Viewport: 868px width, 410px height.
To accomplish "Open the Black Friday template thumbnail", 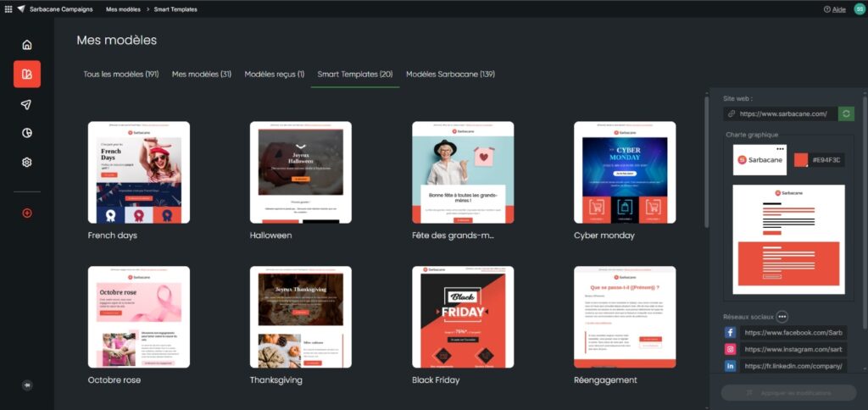I will [x=463, y=317].
